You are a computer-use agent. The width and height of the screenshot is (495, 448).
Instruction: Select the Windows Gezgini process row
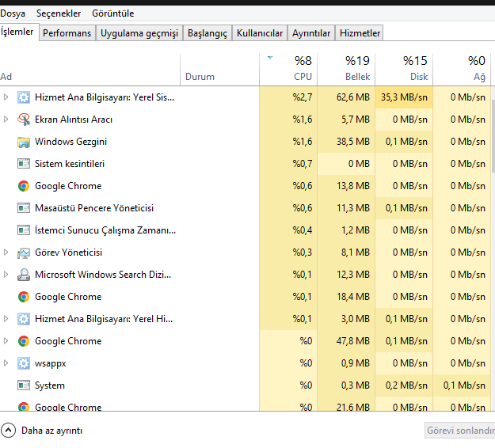pyautogui.click(x=245, y=142)
